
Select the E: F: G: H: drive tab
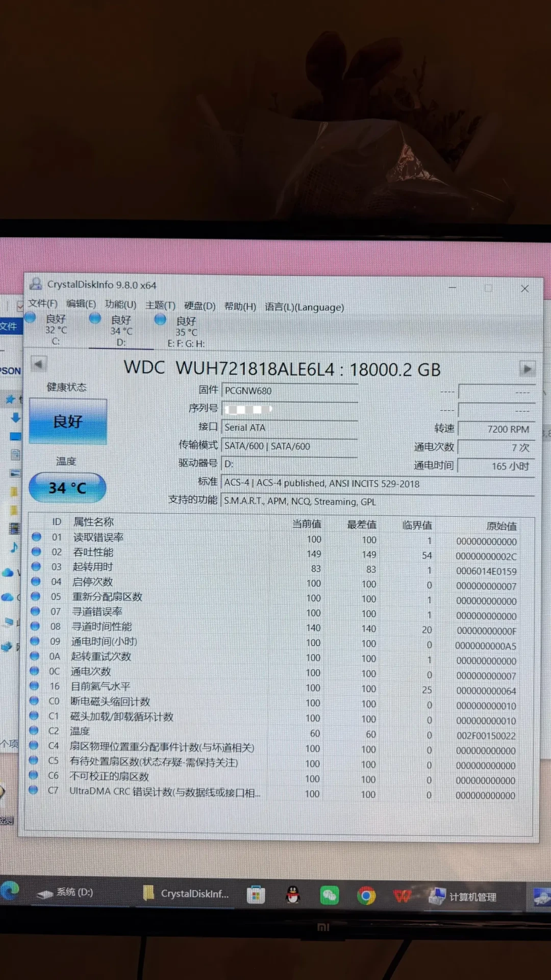click(x=186, y=332)
